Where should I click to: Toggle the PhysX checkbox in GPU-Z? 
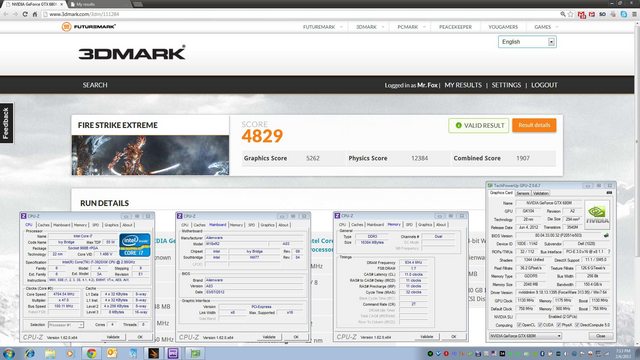[558, 325]
